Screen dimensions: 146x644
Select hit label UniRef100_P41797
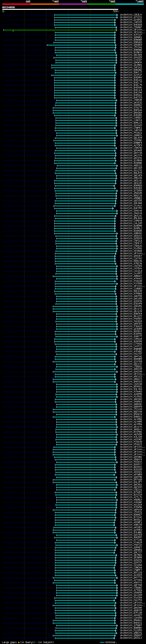(131, 354)
